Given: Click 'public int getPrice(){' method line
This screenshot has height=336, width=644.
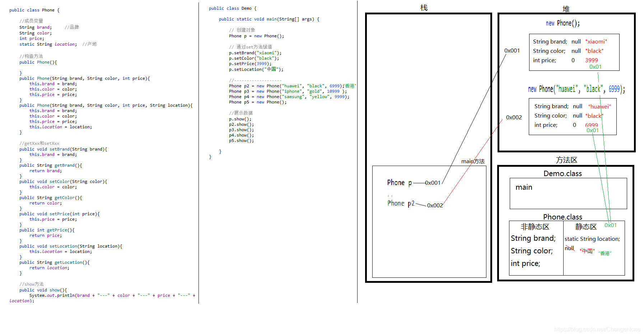Looking at the screenshot, I should pos(47,230).
